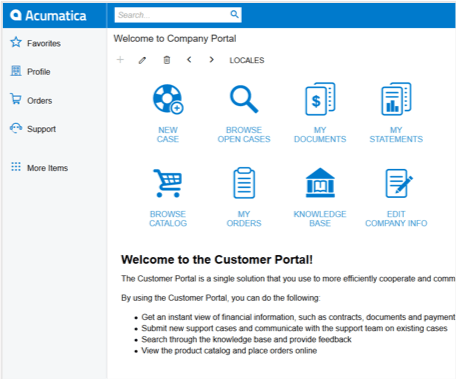
Task: Focus the Search input field
Action: (178, 15)
